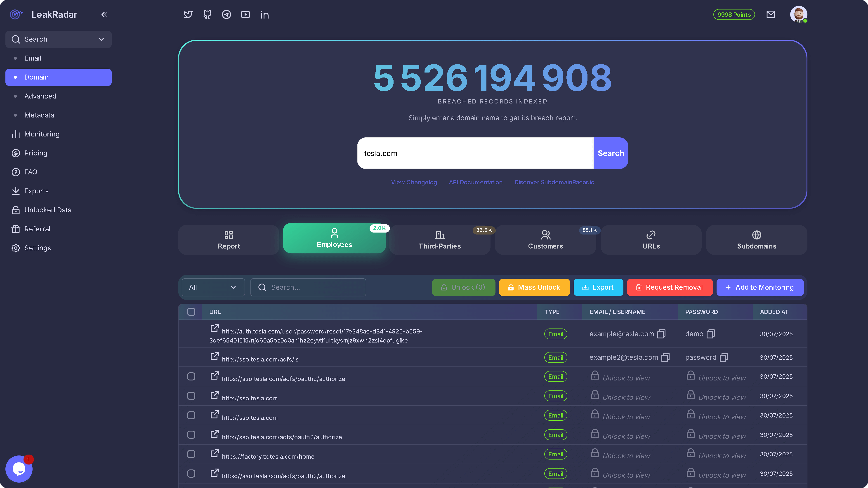Open the All filter dropdown
868x488 pixels.
(213, 287)
